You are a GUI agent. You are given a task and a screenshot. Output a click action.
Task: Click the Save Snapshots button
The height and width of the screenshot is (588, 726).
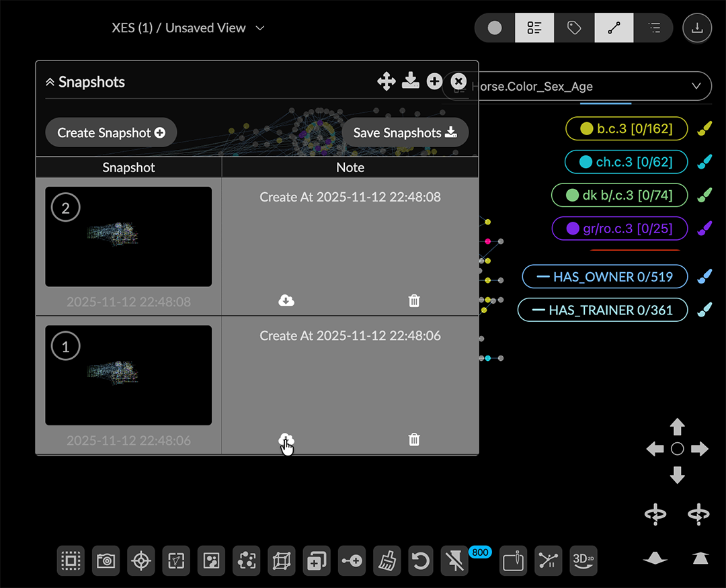point(405,133)
